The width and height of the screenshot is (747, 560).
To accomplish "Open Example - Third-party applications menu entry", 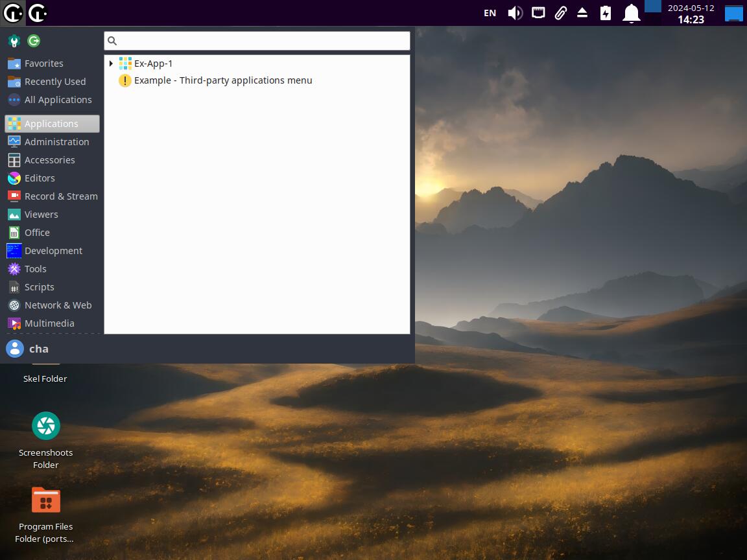I will click(x=257, y=80).
